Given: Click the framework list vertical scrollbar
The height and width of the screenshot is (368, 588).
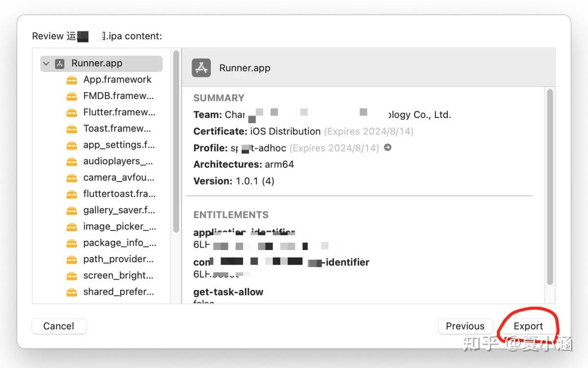Looking at the screenshot, I should [x=176, y=142].
